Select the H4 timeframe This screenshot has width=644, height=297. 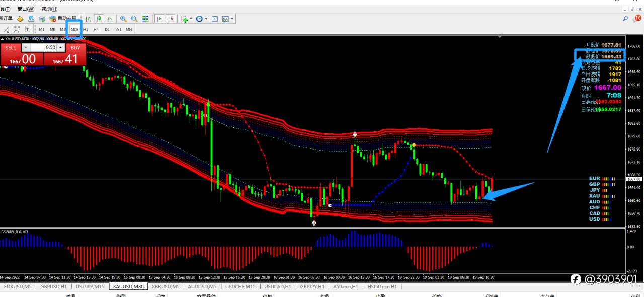(96, 29)
